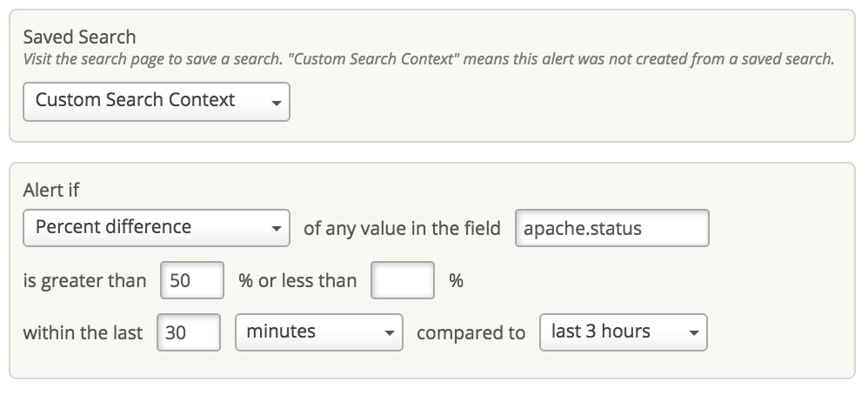Click the arrow beside minutes
The image size is (868, 395).
point(390,334)
